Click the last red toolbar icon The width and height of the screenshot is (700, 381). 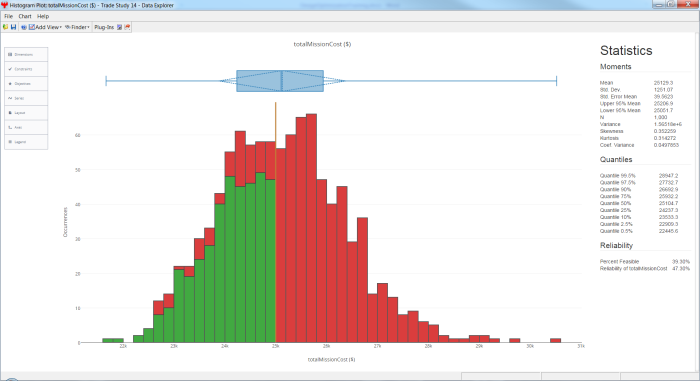point(127,27)
